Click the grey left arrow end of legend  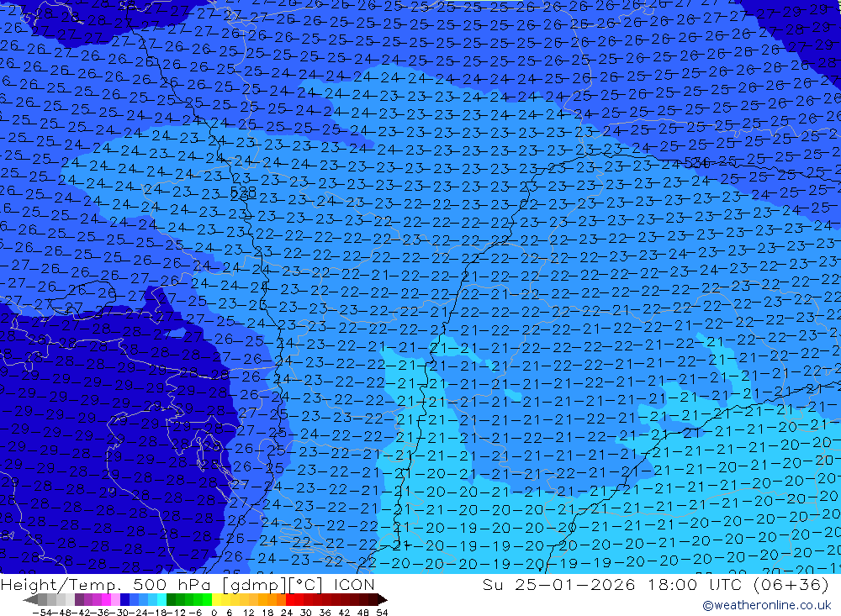click(30, 600)
